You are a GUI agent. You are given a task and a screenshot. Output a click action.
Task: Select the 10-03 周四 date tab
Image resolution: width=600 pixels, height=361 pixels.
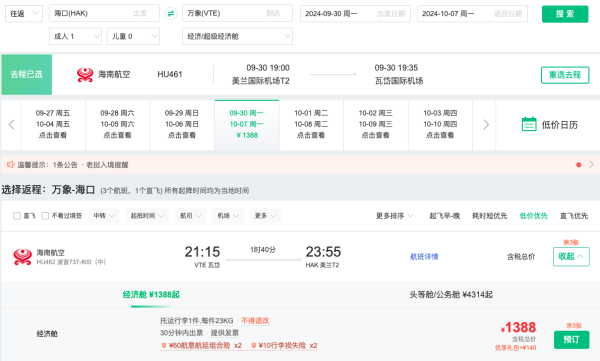pyautogui.click(x=440, y=125)
